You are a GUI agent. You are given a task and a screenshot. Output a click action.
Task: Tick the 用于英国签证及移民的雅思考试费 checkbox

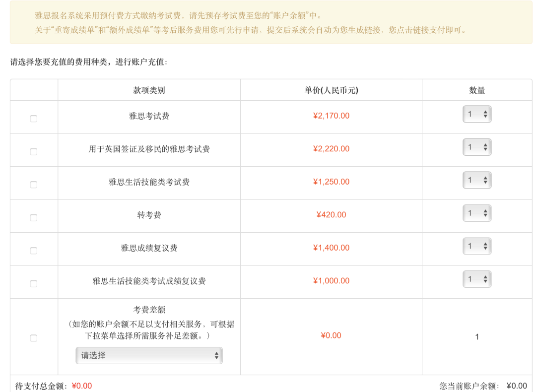[x=34, y=151]
